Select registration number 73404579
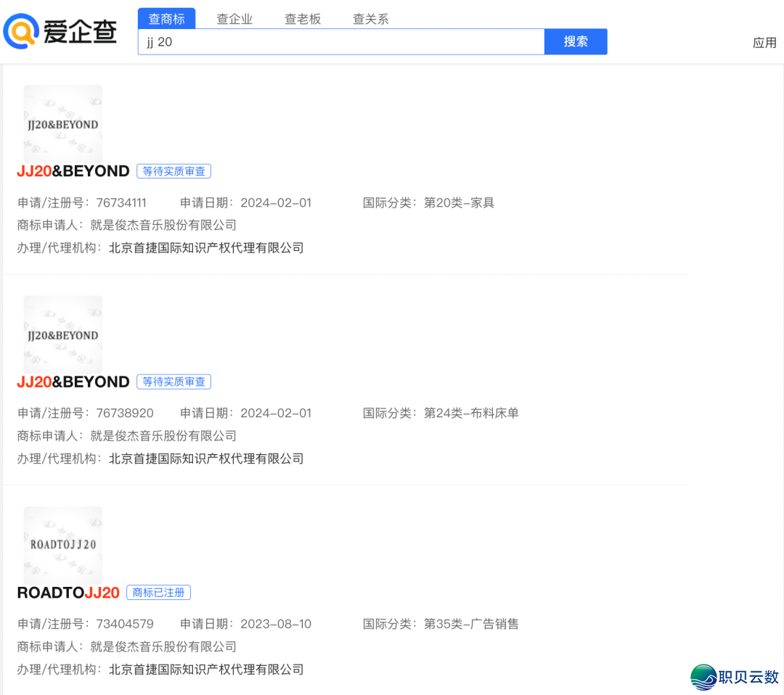 click(x=125, y=624)
